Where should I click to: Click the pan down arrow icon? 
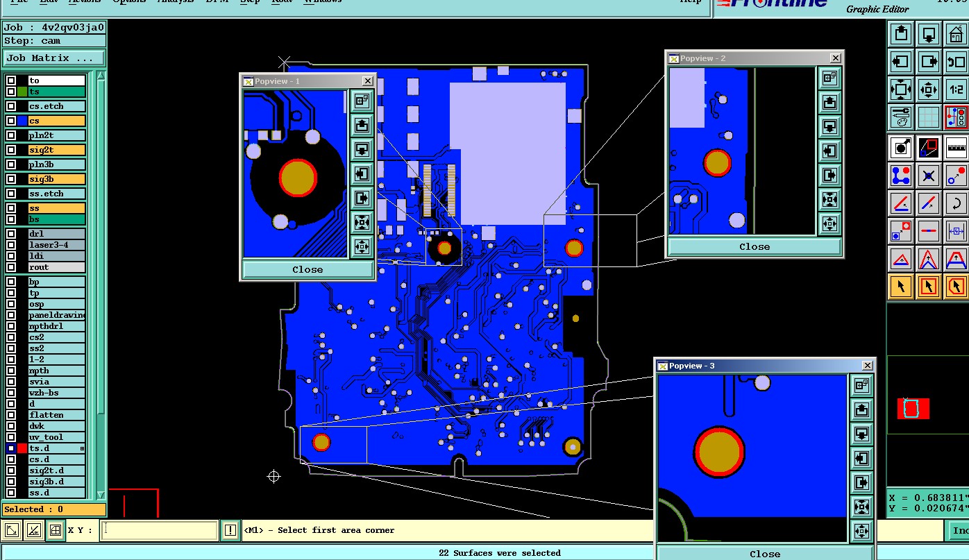click(x=929, y=34)
